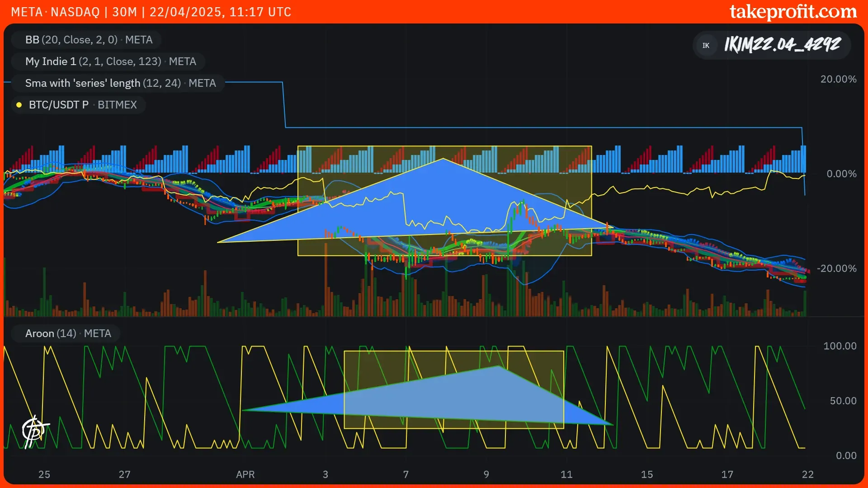868x488 pixels.
Task: Open the Sma with 'series' length legend
Action: (x=120, y=83)
